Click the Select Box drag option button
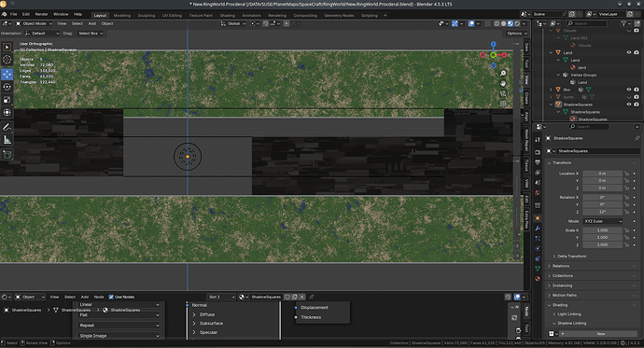The width and height of the screenshot is (644, 348). (91, 34)
